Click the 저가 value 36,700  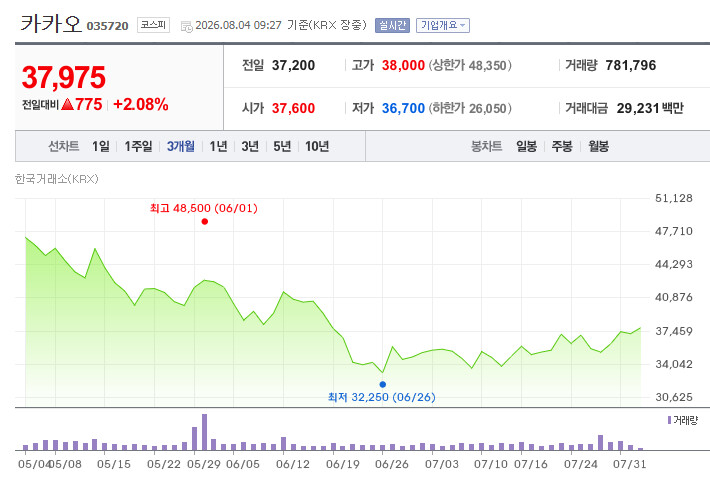pyautogui.click(x=403, y=108)
